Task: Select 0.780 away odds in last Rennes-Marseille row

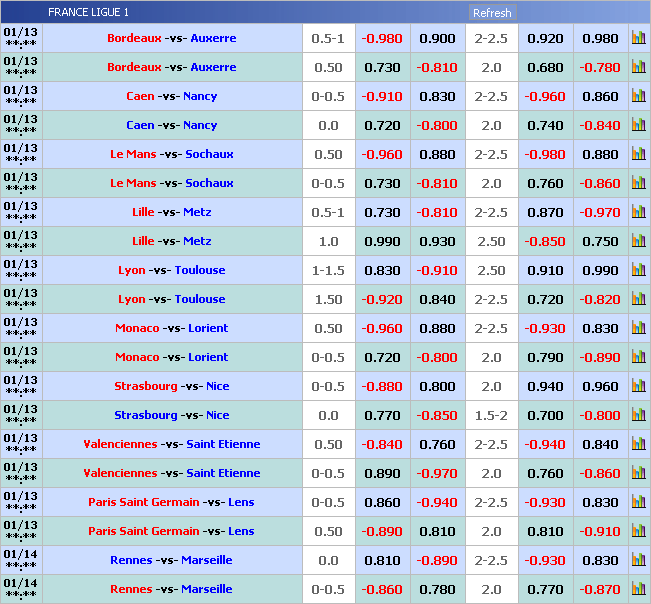Action: tap(437, 589)
